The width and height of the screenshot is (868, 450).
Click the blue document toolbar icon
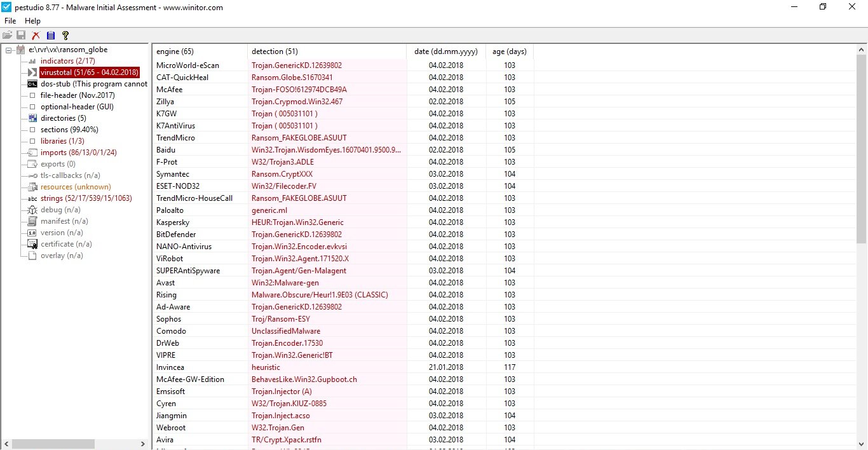(51, 36)
